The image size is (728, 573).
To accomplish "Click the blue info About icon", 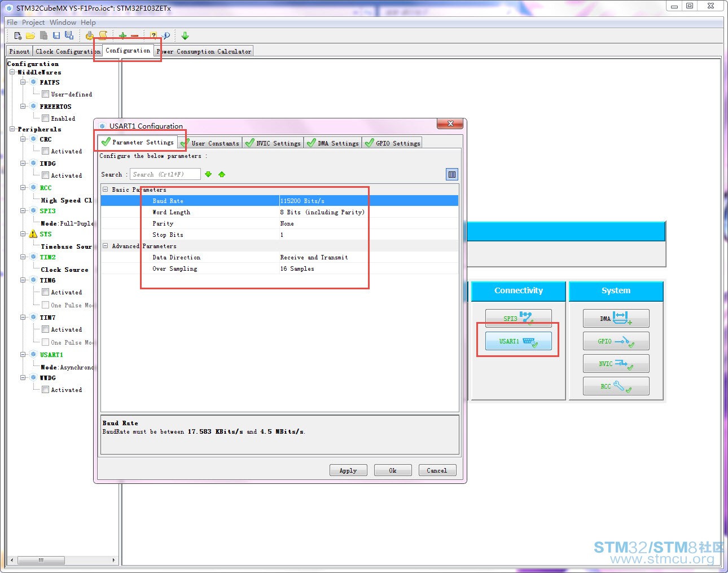I will [166, 36].
